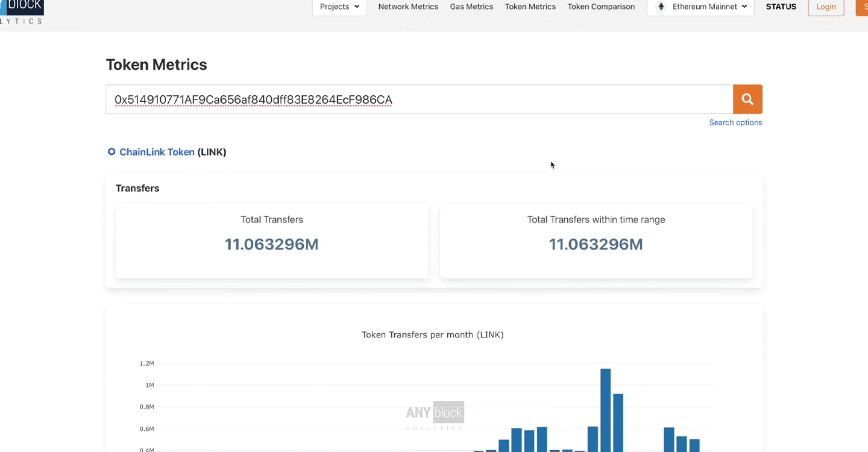The image size is (868, 452).
Task: Click the Anyblock Analytics logo
Action: [22, 11]
